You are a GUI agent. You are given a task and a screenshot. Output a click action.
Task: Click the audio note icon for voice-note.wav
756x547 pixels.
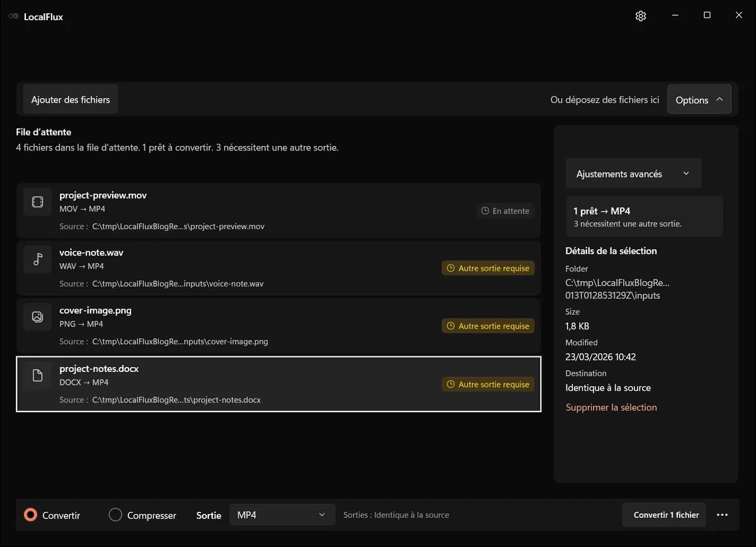pyautogui.click(x=37, y=259)
